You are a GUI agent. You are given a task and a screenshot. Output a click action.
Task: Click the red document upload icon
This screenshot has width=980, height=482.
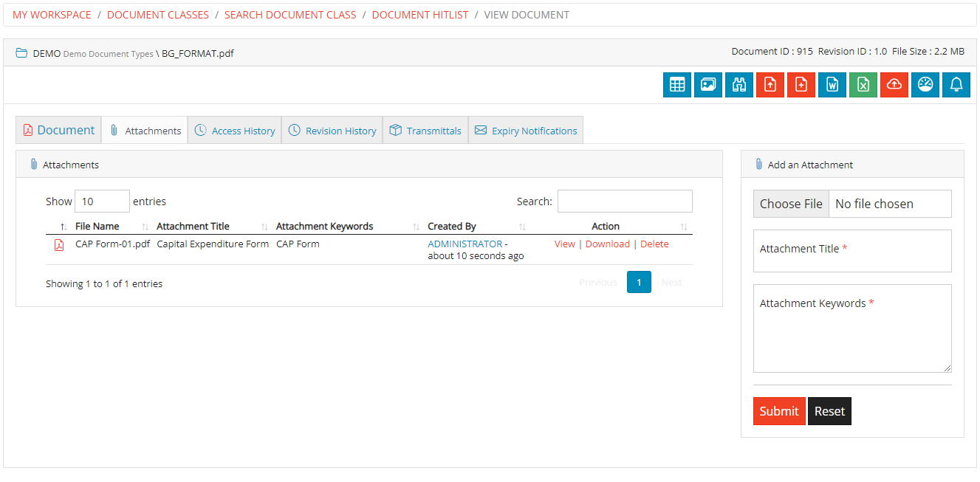770,84
